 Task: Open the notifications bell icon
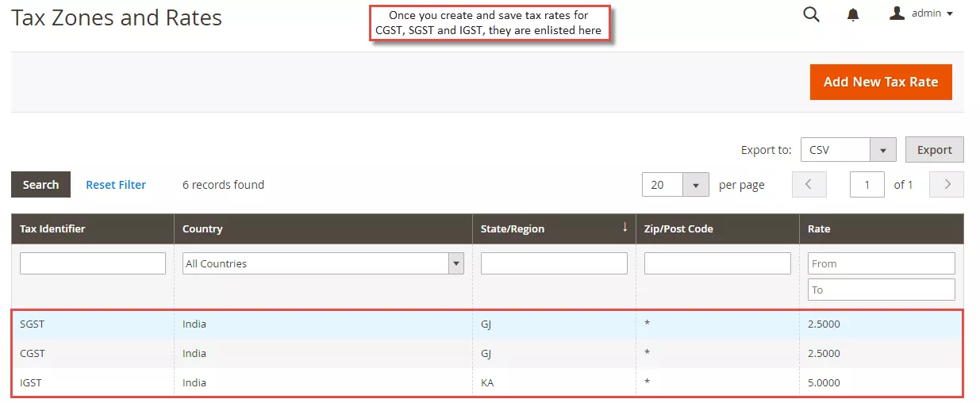click(x=853, y=15)
